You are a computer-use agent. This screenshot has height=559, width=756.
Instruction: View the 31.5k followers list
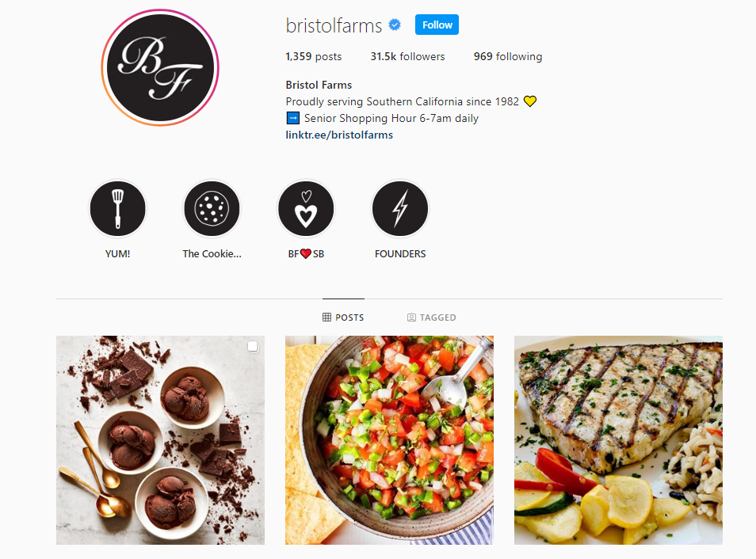[407, 56]
